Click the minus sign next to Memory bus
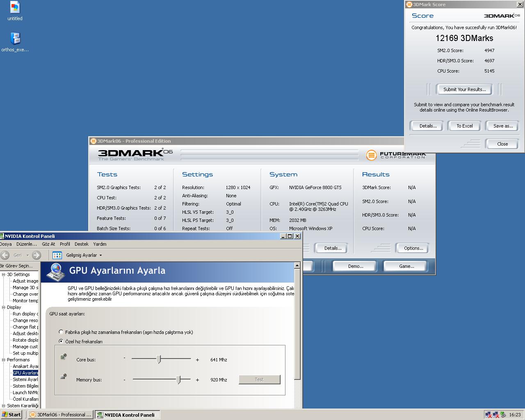This screenshot has height=420, width=525. point(124,379)
